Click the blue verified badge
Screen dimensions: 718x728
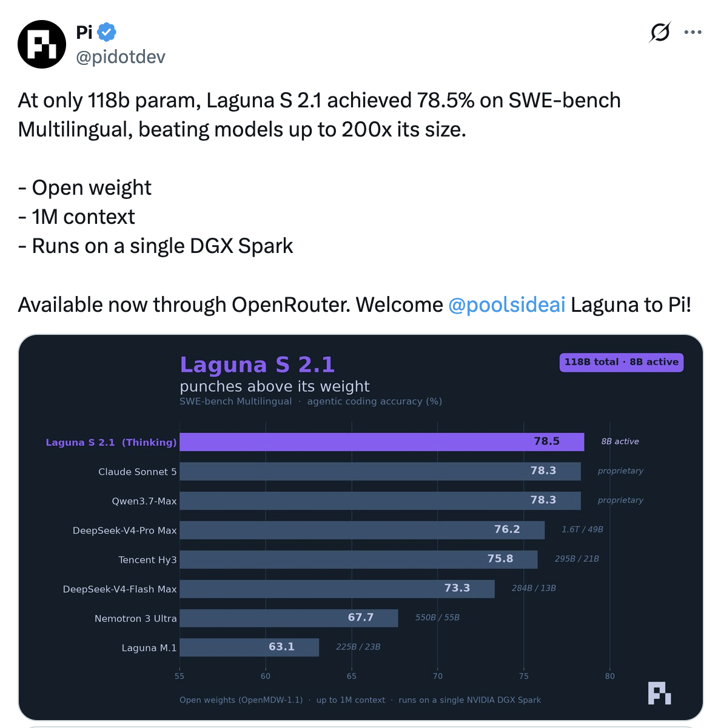tap(107, 32)
